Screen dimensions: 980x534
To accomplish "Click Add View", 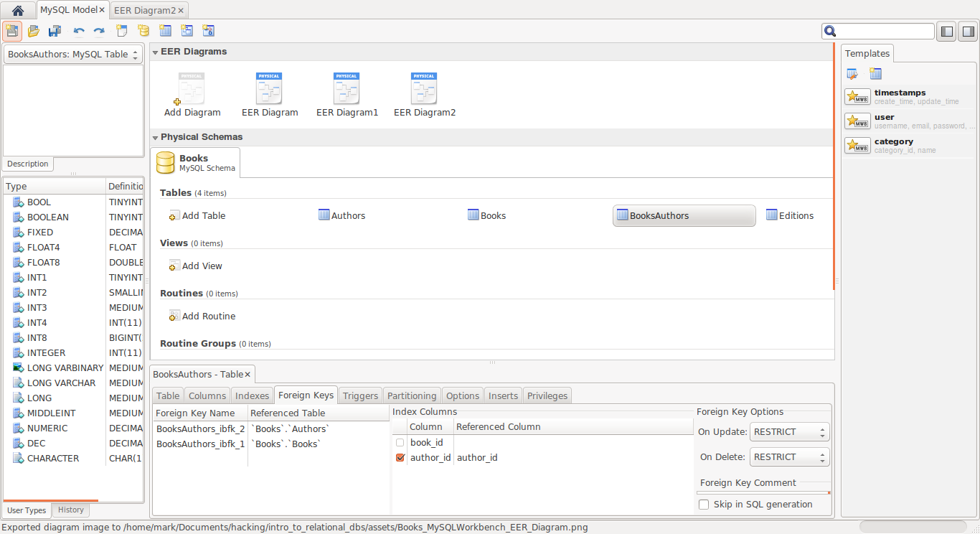I will 195,266.
